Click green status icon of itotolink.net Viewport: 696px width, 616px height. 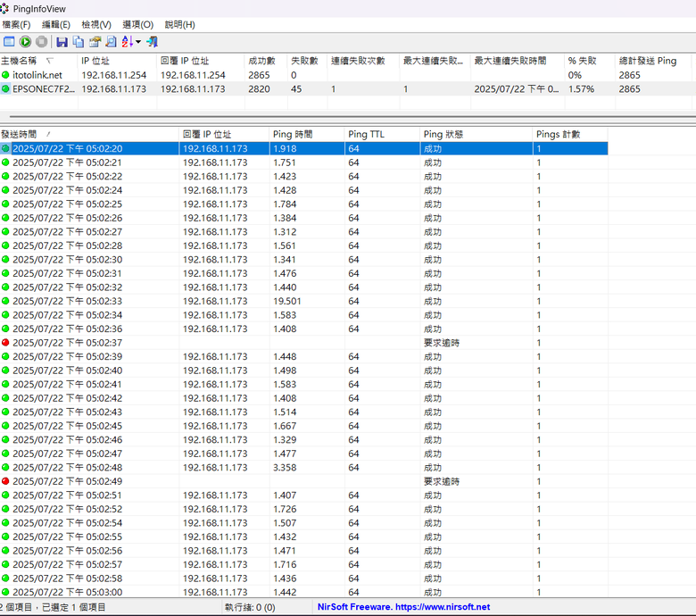pos(5,75)
